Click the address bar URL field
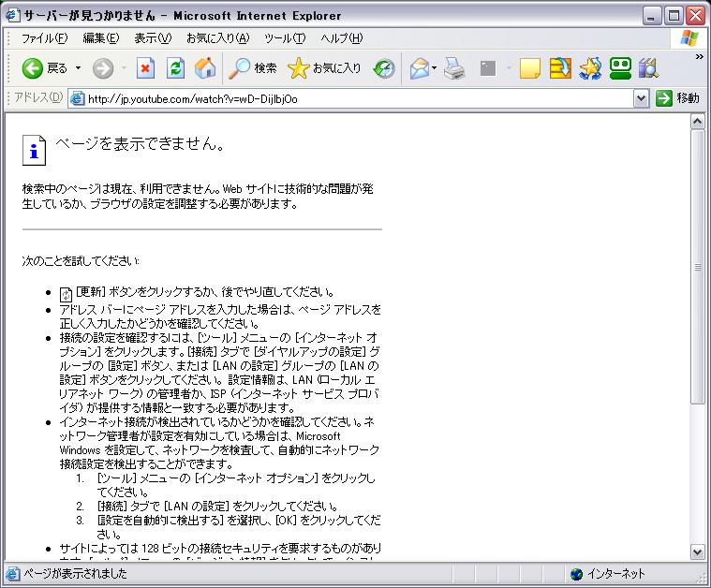The image size is (711, 588). tap(356, 98)
